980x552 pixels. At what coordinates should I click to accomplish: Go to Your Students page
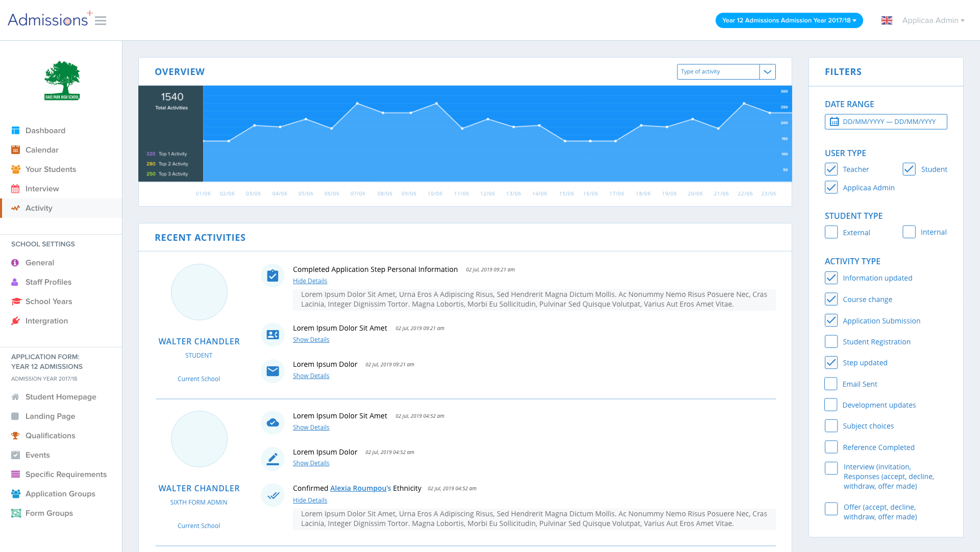click(x=61, y=169)
